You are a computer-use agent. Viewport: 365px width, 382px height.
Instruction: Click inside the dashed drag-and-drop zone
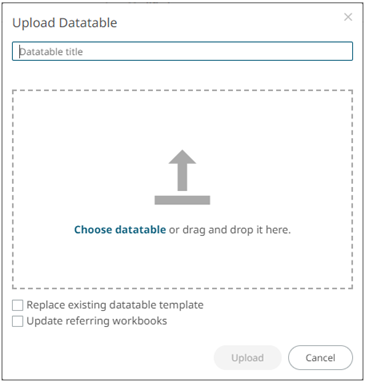tap(182, 189)
